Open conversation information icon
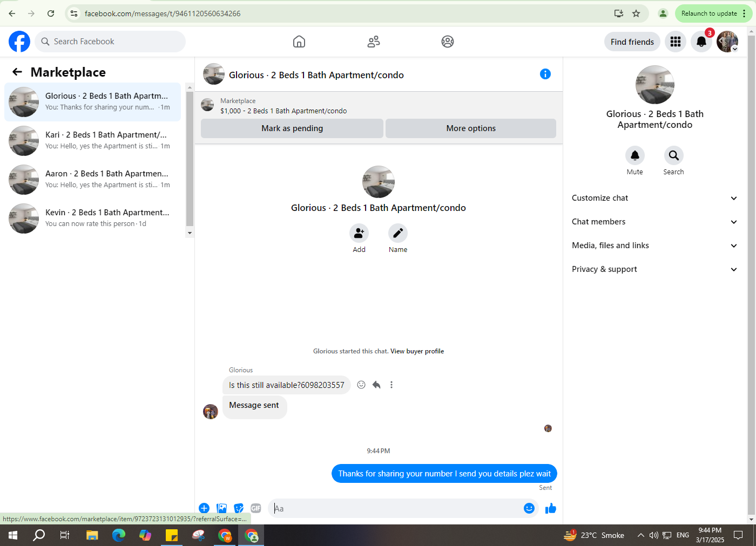Screen dimensions: 756x546 pos(545,74)
